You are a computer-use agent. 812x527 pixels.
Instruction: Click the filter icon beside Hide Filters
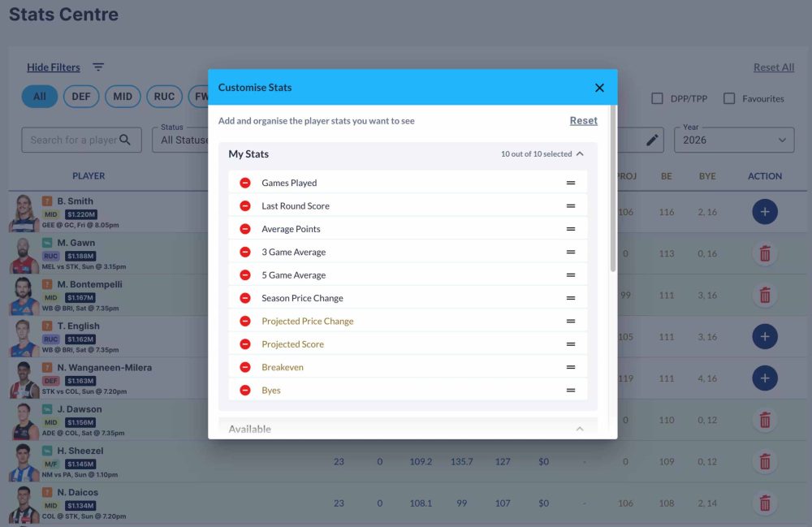pyautogui.click(x=98, y=67)
